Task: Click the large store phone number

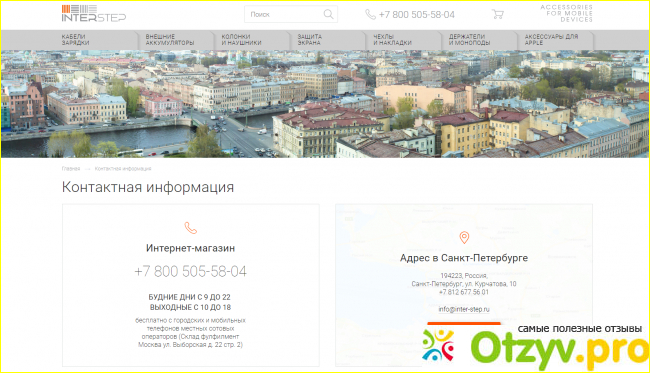Action: click(190, 271)
